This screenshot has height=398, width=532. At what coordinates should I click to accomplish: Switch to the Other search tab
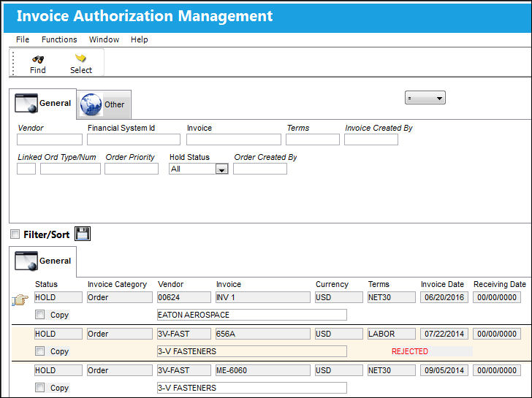tap(104, 104)
